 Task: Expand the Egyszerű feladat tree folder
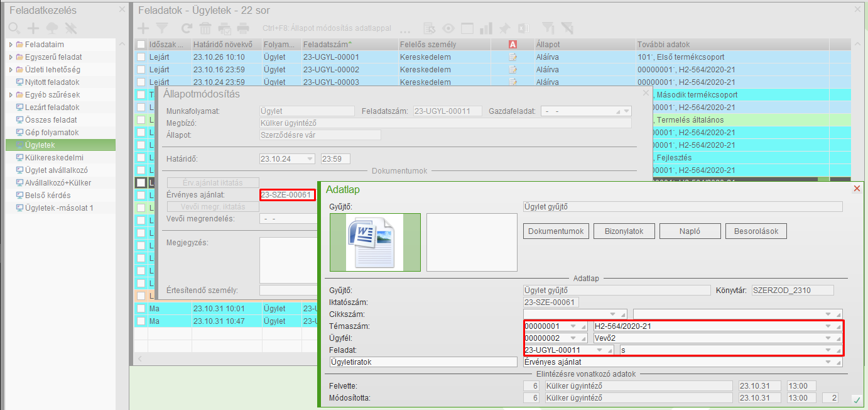point(10,57)
